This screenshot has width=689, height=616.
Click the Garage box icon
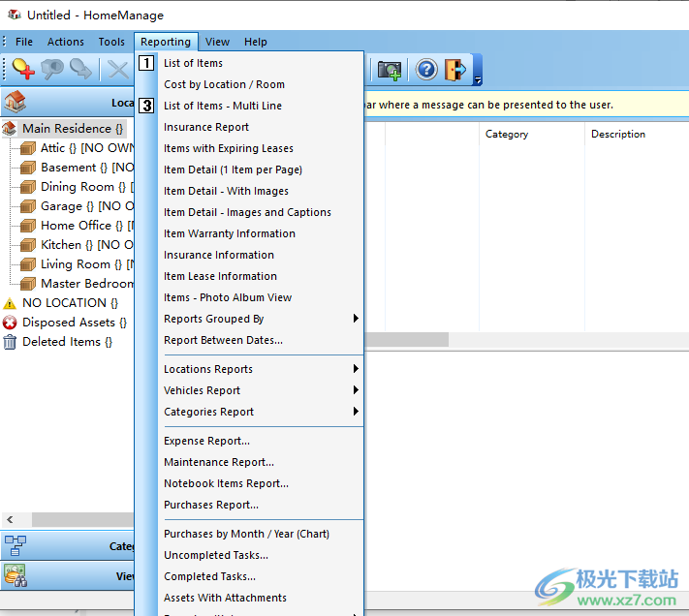[x=28, y=206]
